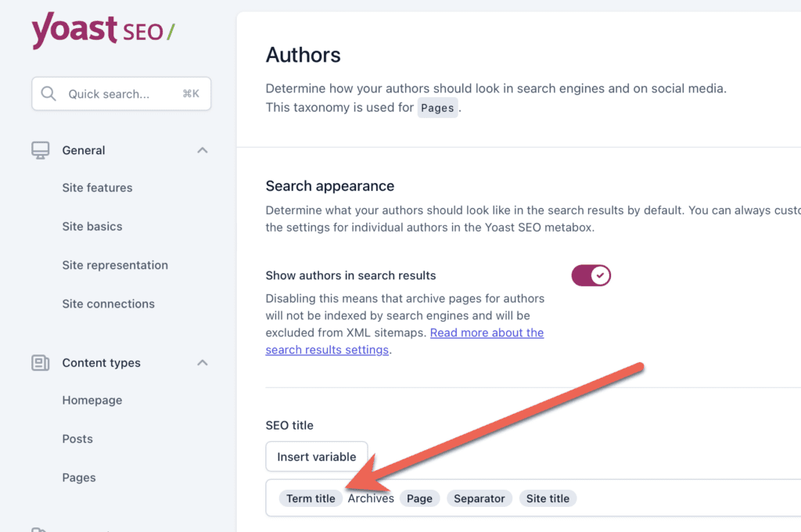Click the magnifying glass search icon

pos(48,93)
